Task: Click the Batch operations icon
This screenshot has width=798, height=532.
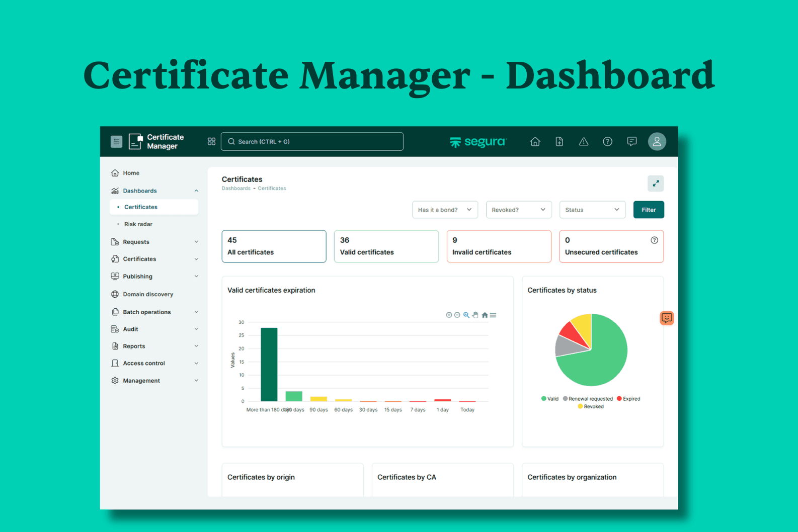Action: (115, 312)
